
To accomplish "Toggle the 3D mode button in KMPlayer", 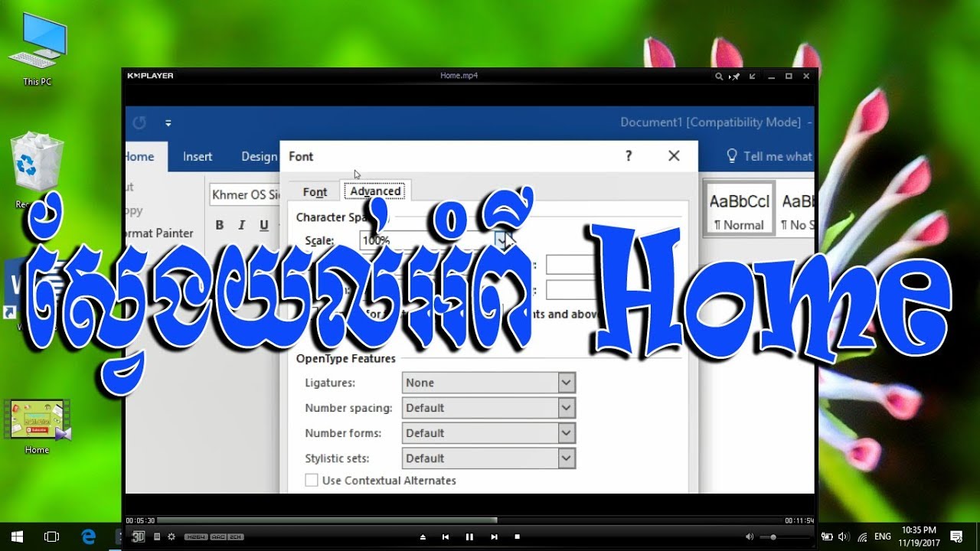I will point(139,536).
